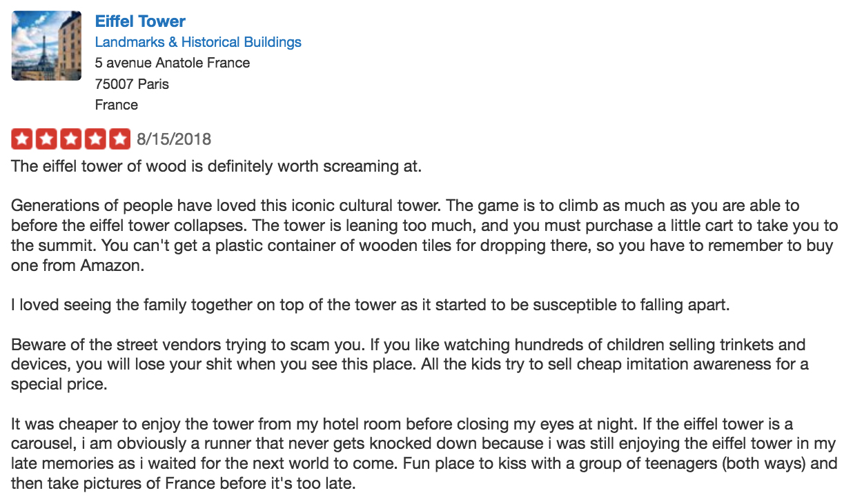Open the Eiffel Tower business title link

click(140, 21)
